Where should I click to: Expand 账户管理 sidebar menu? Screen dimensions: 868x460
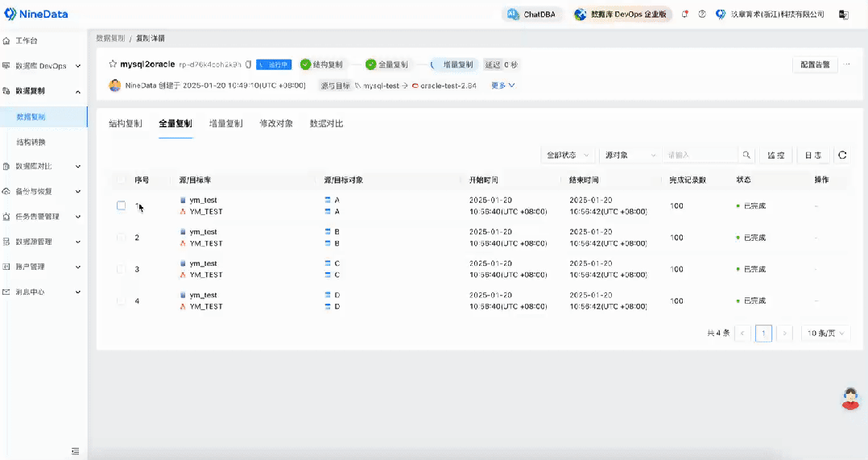point(43,267)
